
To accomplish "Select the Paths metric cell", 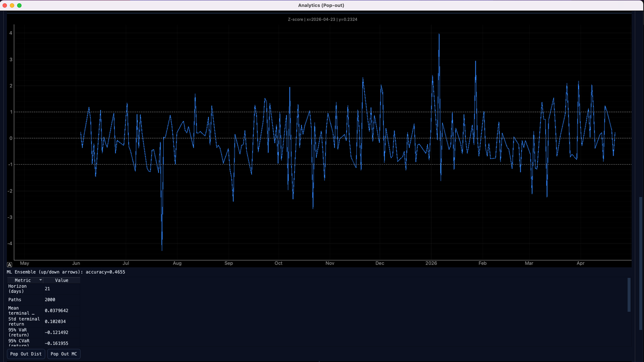I will [x=25, y=299].
